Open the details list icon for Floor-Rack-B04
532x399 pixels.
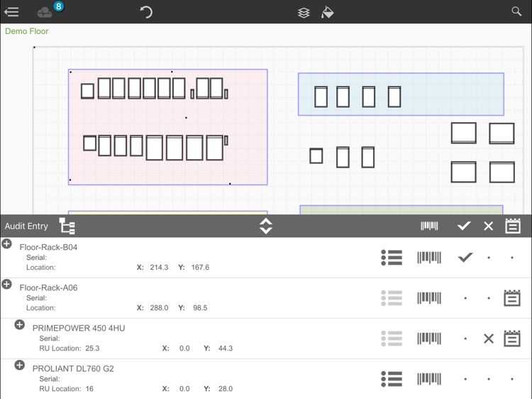pyautogui.click(x=392, y=258)
